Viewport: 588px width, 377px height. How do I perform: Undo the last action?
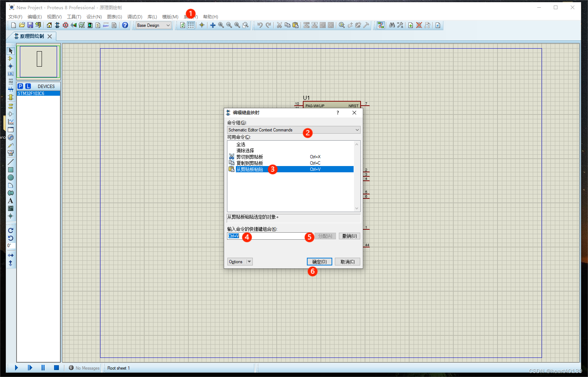pos(260,25)
